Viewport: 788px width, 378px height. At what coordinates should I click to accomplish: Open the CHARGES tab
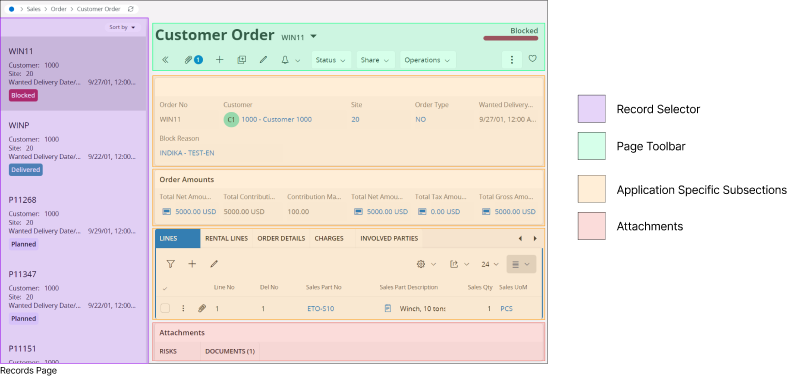coord(329,238)
